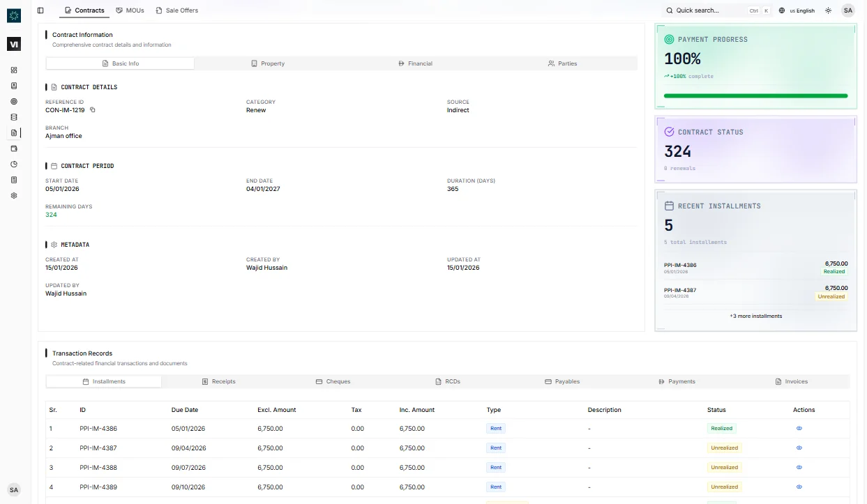Click the green payment progress bar
Image resolution: width=867 pixels, height=504 pixels.
tap(755, 96)
